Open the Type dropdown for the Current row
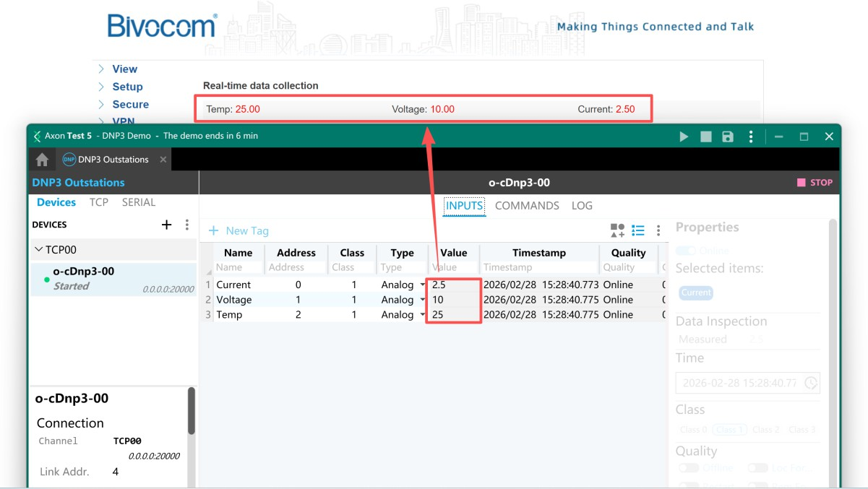This screenshot has height=489, width=868. (423, 285)
